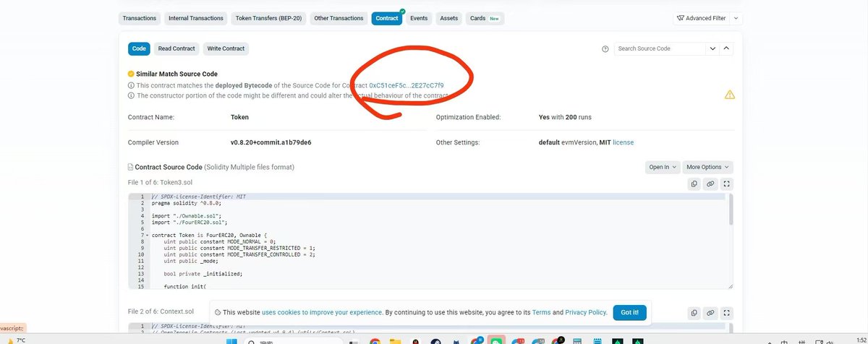Image resolution: width=868 pixels, height=344 pixels.
Task: Collapse the contract Token code fold arrow
Action: pyautogui.click(x=147, y=235)
